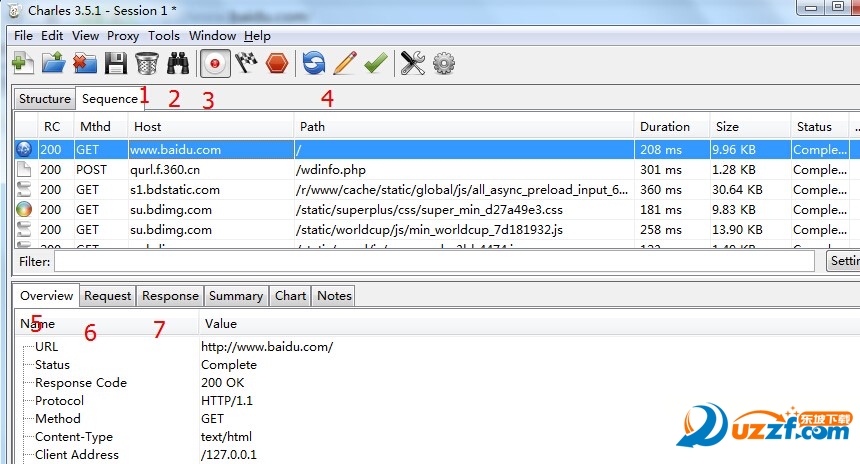Click the globe icon of the baidu.com row
This screenshot has width=860, height=464.
(24, 149)
